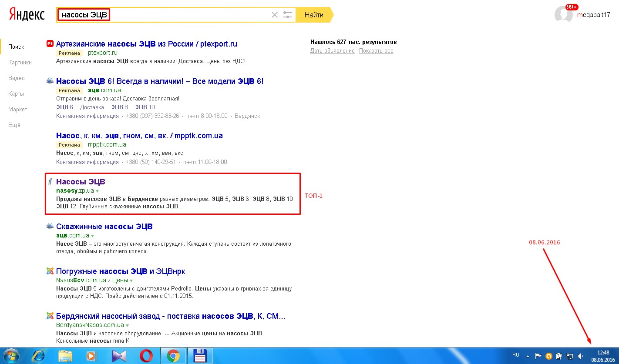Open the green mpptk.com.ua URL
Viewport: 619px width, 364px height.
(107, 145)
